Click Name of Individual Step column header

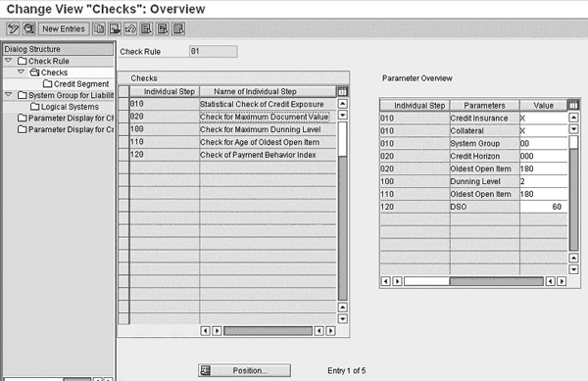[x=268, y=91]
